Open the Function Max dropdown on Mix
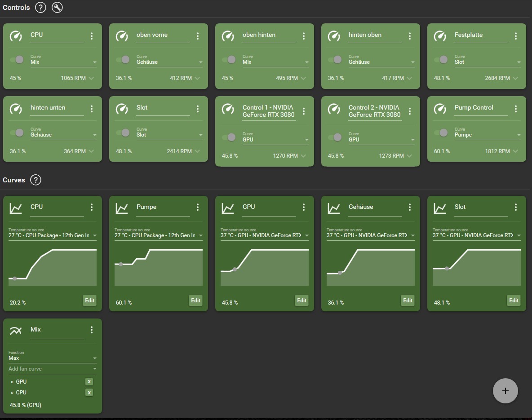This screenshot has width=532, height=420. (x=53, y=357)
